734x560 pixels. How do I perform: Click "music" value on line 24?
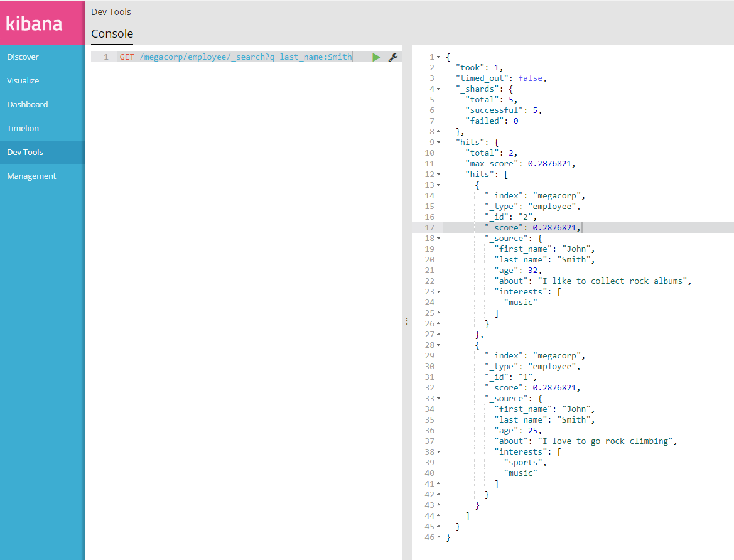521,303
